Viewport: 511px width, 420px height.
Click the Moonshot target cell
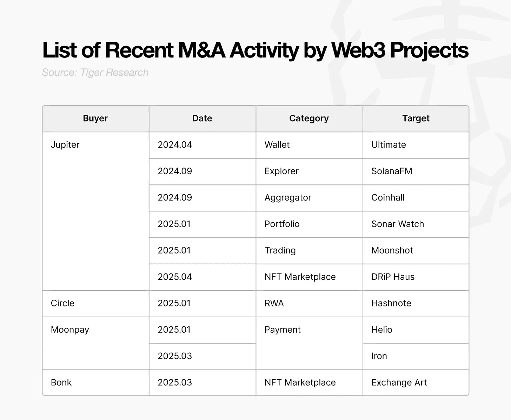pos(392,250)
